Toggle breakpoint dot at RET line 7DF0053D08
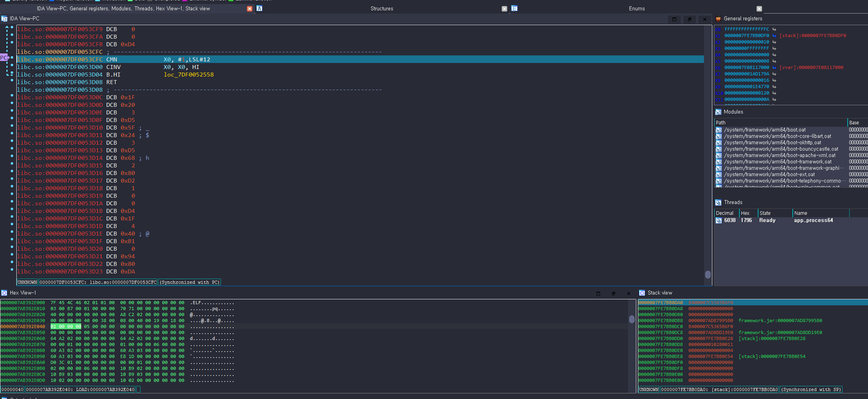 point(12,81)
